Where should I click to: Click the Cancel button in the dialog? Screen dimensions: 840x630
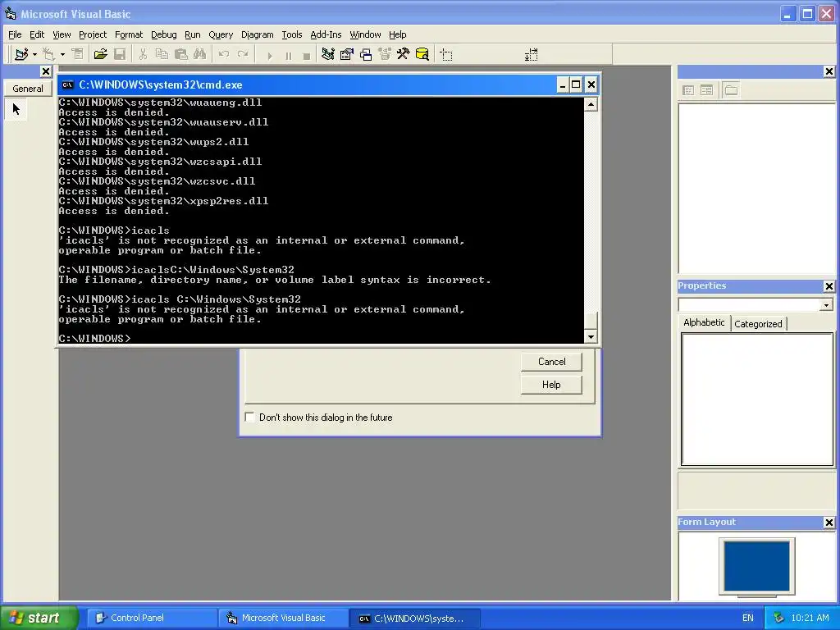tap(551, 362)
